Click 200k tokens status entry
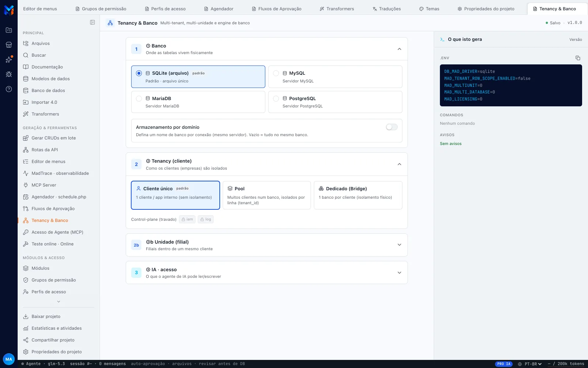The height and width of the screenshot is (368, 588). (566, 364)
